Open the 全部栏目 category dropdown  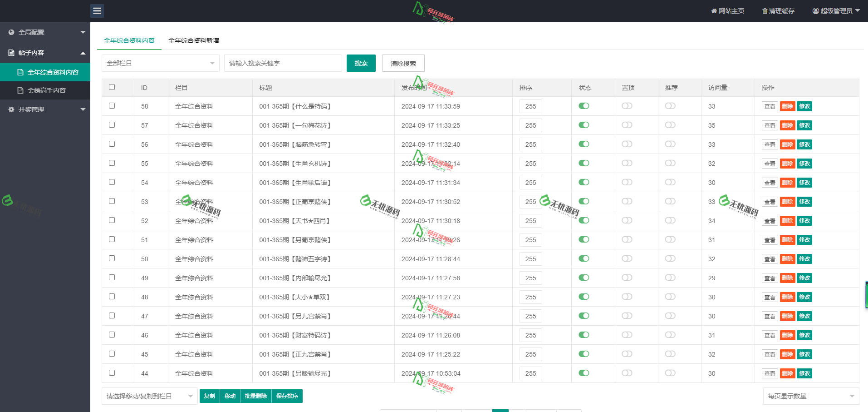160,63
